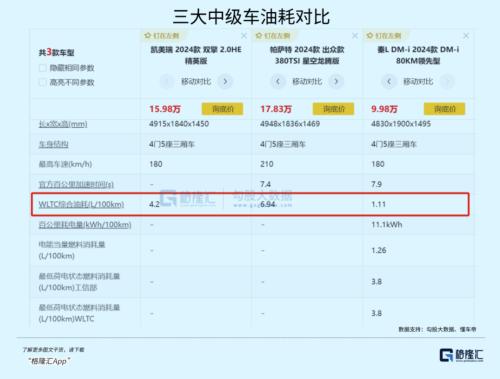Enable 隐藏相同参数 checkbox
This screenshot has height=379, width=500.
coord(43,68)
